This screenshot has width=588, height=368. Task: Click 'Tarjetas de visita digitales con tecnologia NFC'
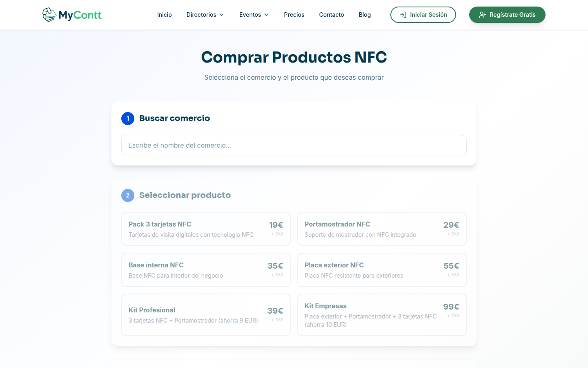(191, 235)
